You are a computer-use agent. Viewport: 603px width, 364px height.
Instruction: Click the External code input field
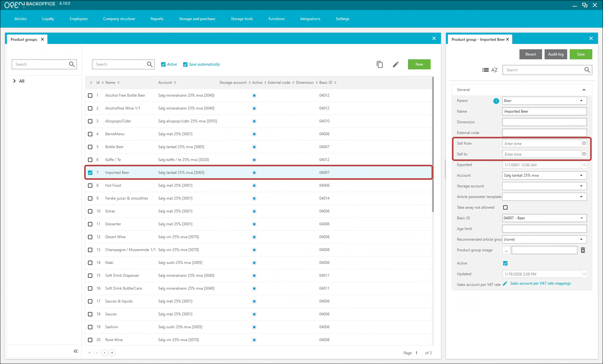545,133
